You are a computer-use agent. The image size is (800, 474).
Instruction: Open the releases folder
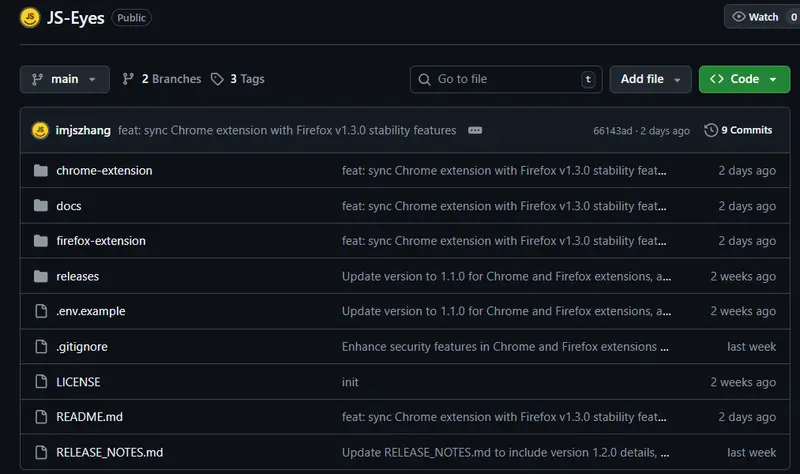(78, 276)
